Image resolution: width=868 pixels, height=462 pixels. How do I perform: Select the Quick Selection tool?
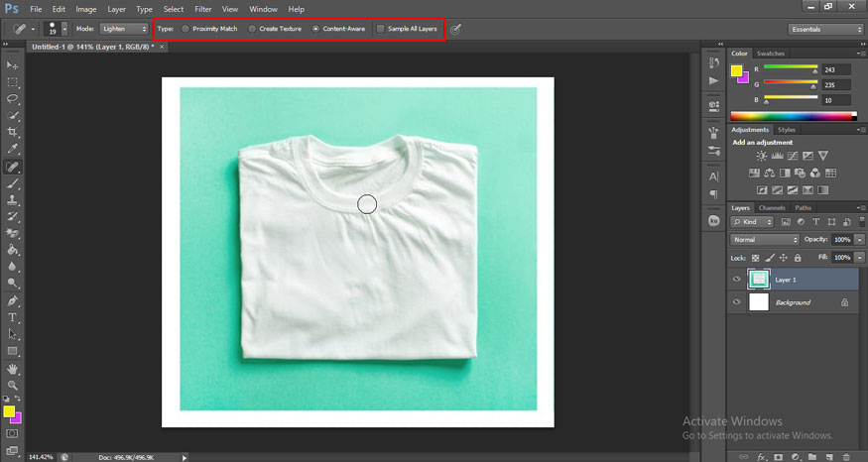(x=12, y=115)
